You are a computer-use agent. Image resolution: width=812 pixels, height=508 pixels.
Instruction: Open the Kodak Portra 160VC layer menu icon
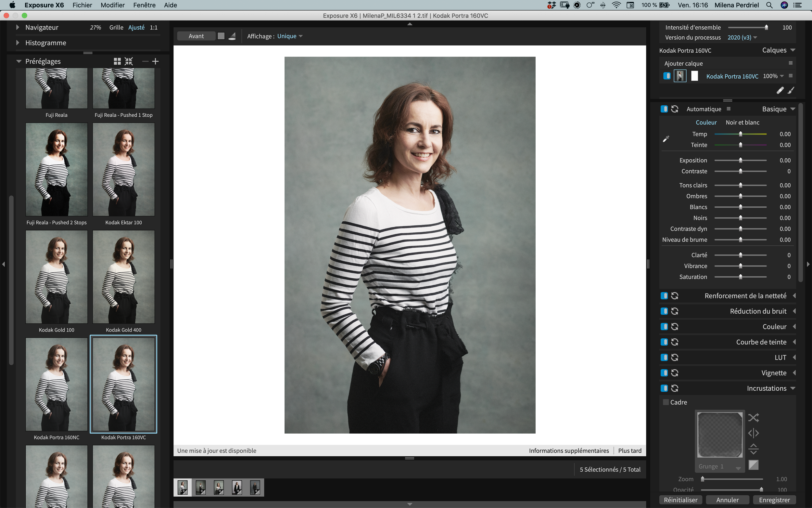point(791,76)
